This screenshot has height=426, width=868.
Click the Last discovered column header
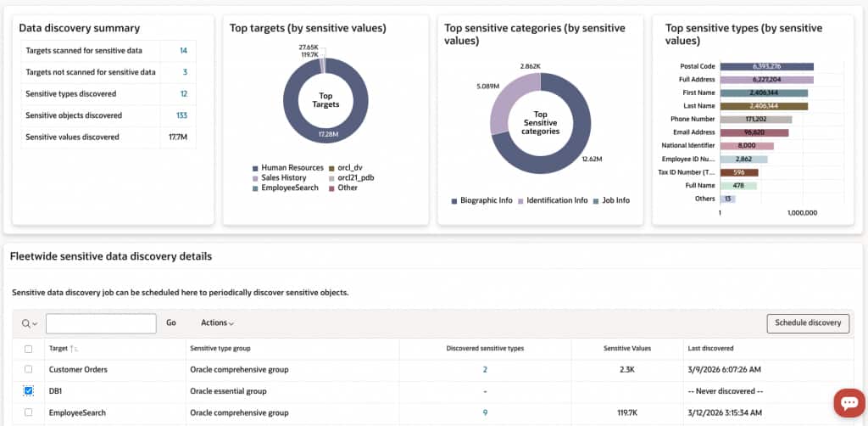point(710,349)
